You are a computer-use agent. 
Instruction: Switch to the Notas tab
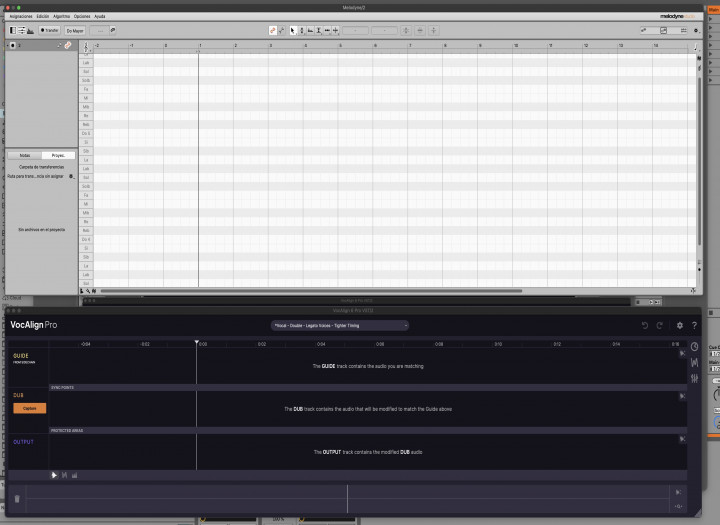[24, 156]
